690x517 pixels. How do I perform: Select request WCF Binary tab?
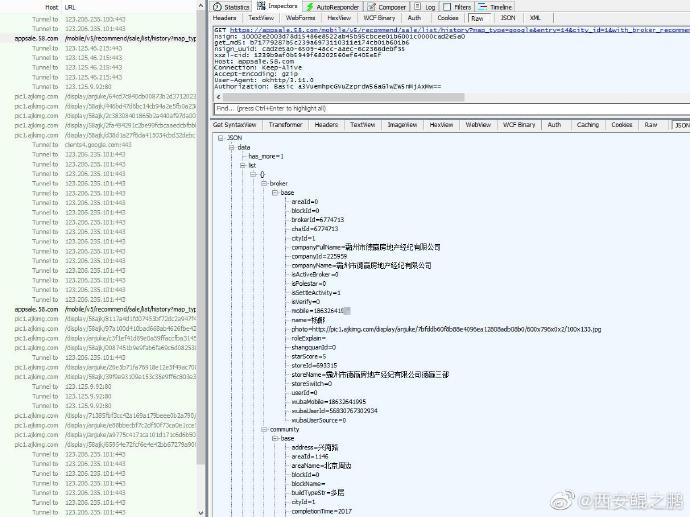(379, 18)
